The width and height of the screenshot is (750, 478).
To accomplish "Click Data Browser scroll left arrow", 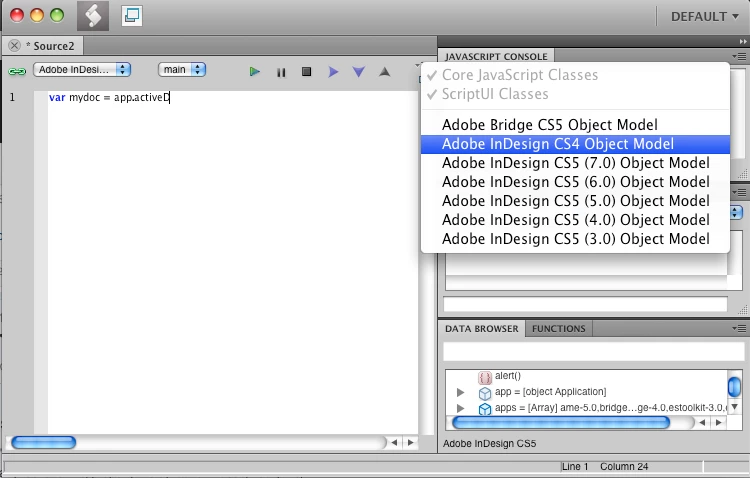I will coord(702,422).
